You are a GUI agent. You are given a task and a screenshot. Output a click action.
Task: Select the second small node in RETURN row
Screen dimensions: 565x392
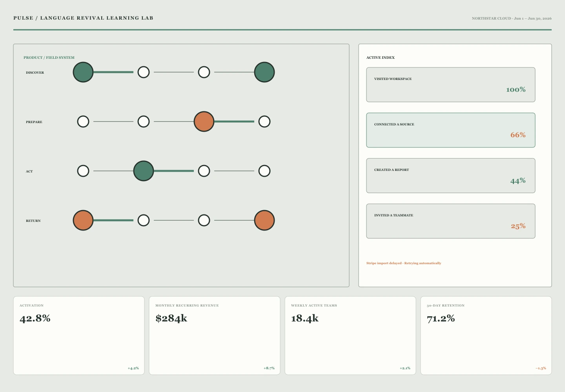(x=144, y=220)
